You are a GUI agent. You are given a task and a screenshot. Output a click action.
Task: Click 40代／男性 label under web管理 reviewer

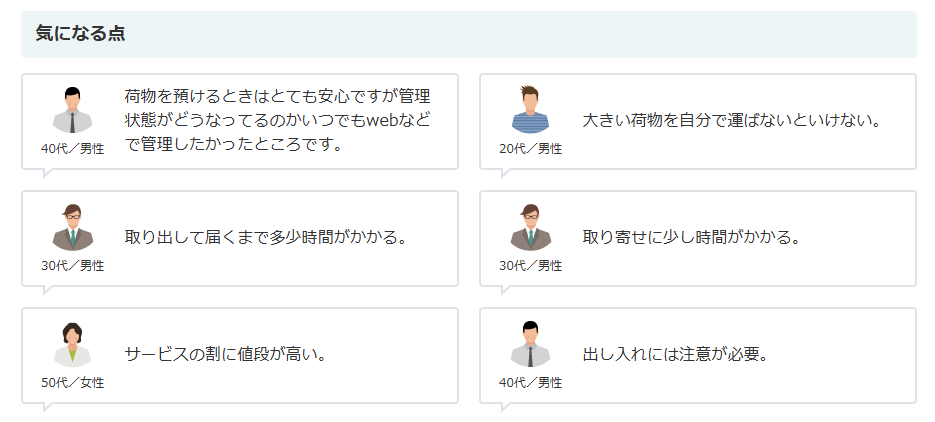(72, 149)
